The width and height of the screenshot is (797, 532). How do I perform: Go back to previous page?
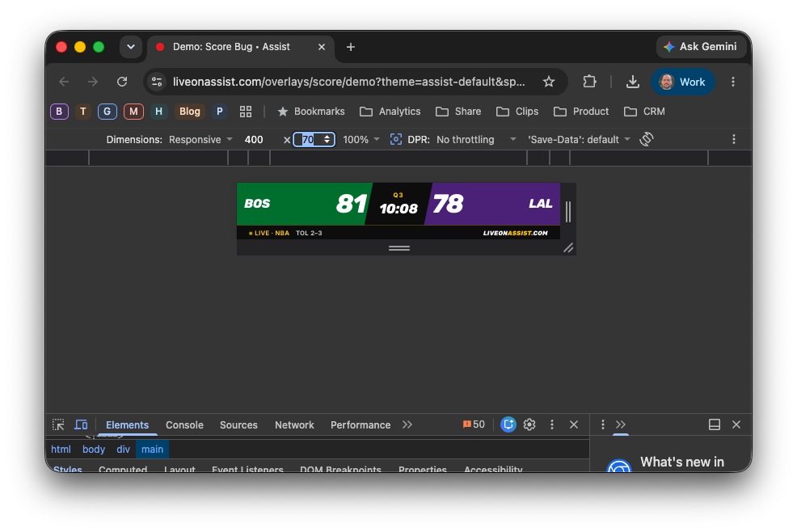(x=64, y=82)
